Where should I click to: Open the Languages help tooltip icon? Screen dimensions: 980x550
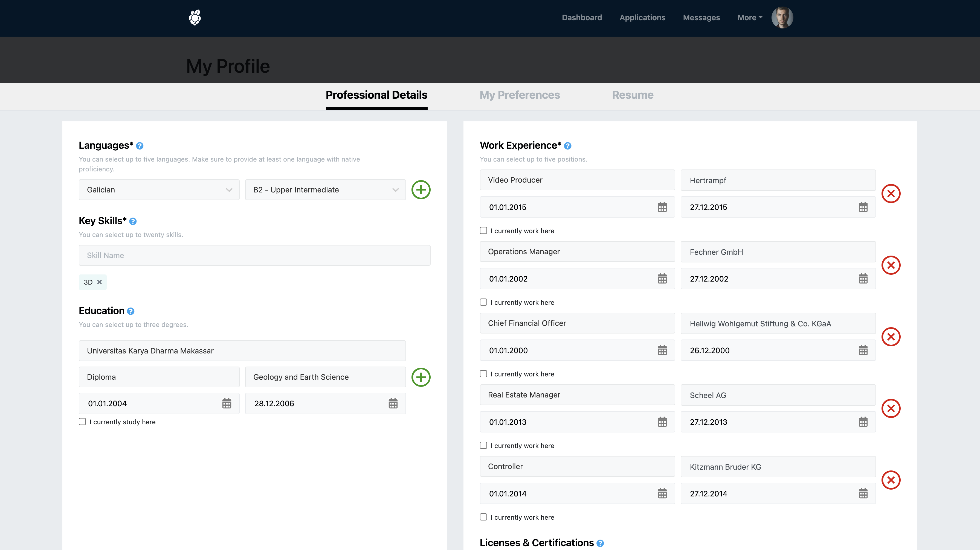click(140, 146)
